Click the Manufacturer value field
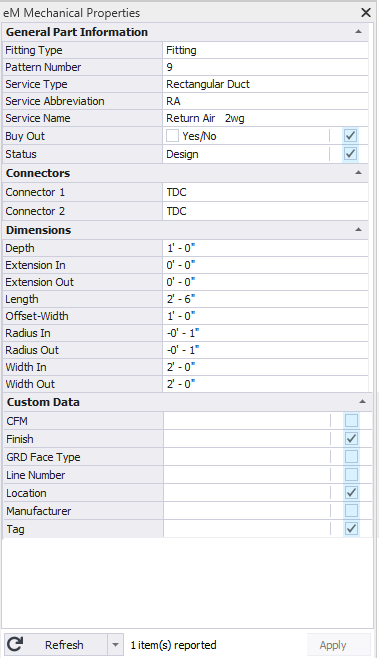 coord(247,511)
